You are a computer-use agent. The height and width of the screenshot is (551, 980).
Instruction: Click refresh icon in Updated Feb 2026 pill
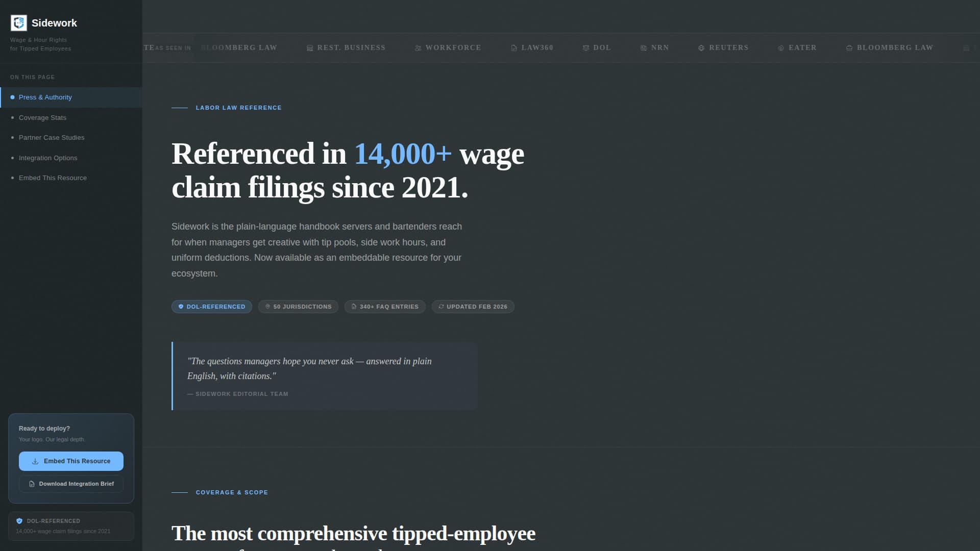pyautogui.click(x=441, y=307)
